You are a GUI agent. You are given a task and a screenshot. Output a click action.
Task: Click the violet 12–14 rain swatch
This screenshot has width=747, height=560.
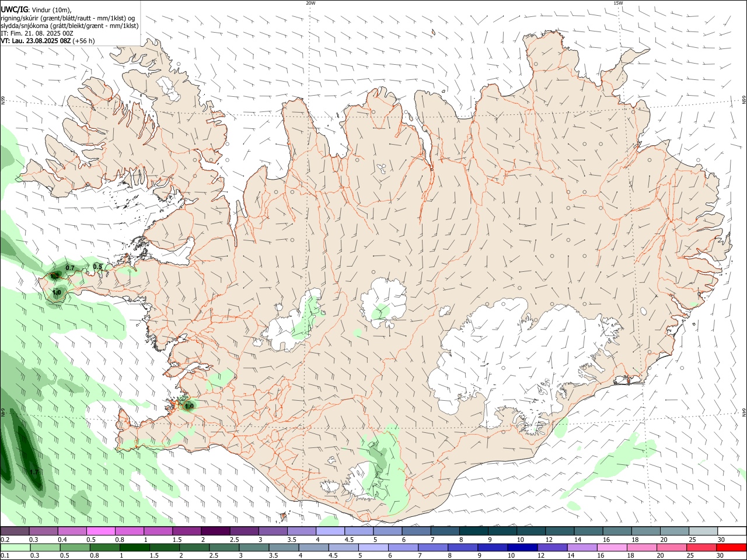coord(551,548)
